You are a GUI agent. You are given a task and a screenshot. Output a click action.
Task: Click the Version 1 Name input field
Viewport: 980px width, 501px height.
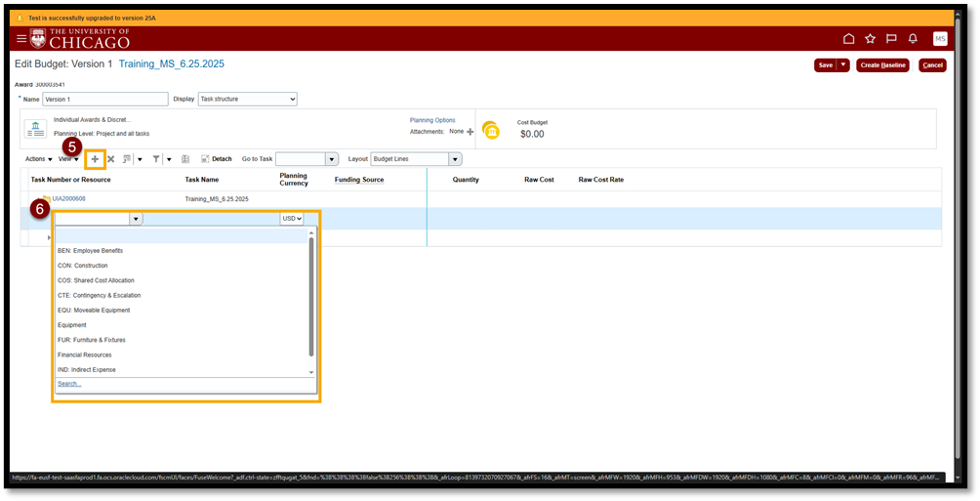(x=105, y=100)
